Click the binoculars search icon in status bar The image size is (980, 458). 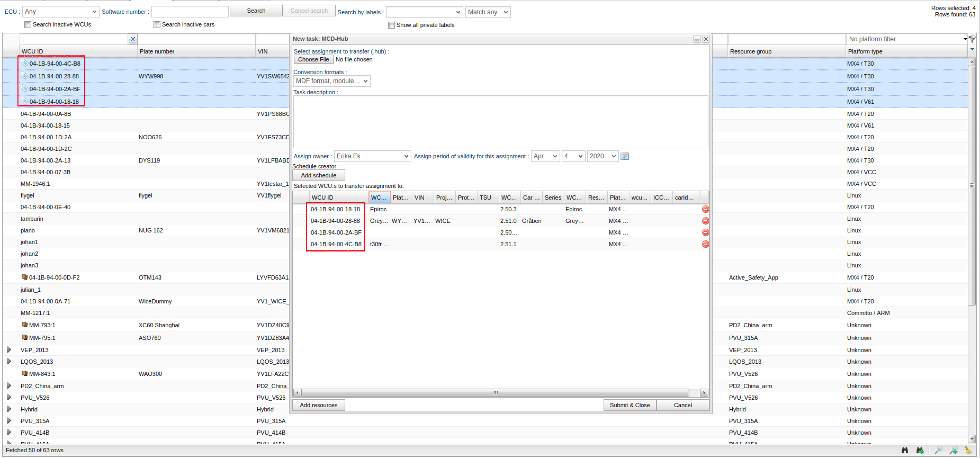[x=905, y=450]
